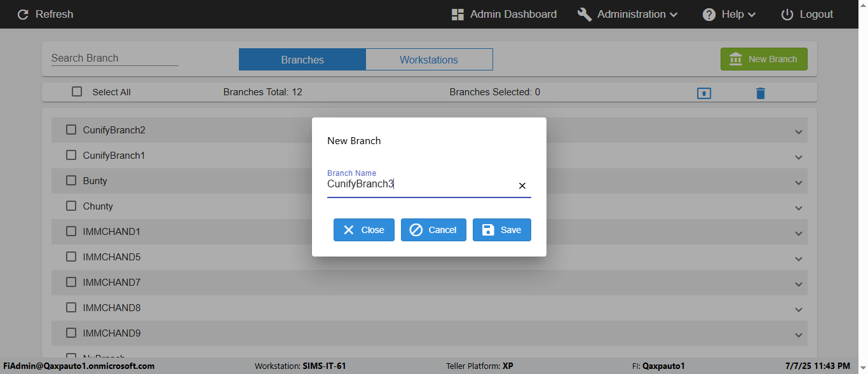Check the CunifyBranch2 checkbox
868x374 pixels.
coord(71,130)
